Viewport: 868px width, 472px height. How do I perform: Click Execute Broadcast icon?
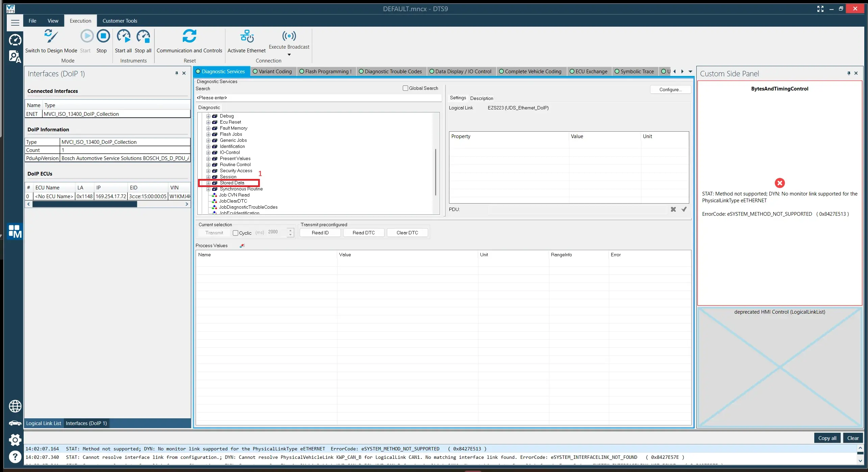[x=289, y=35]
